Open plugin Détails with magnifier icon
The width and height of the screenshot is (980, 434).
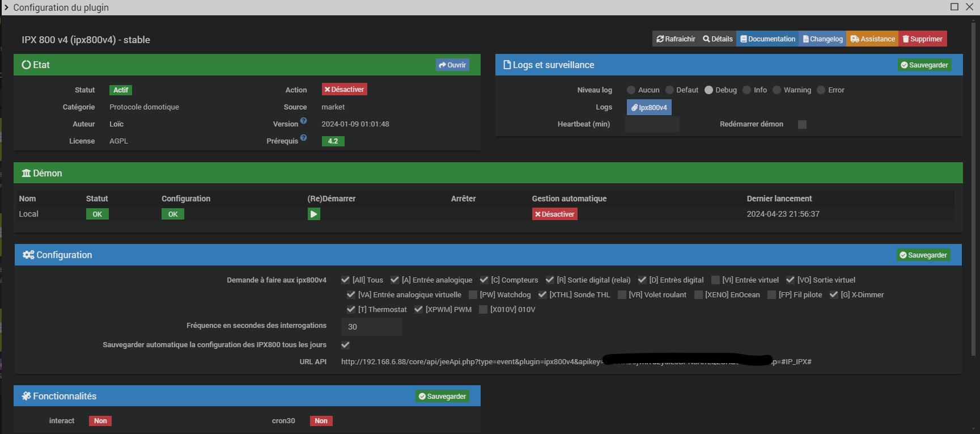click(x=718, y=39)
